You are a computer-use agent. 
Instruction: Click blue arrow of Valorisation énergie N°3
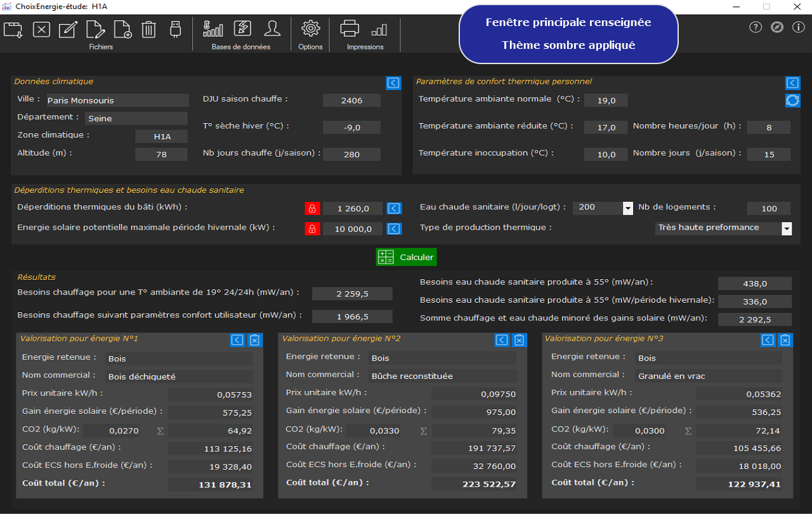coord(768,340)
